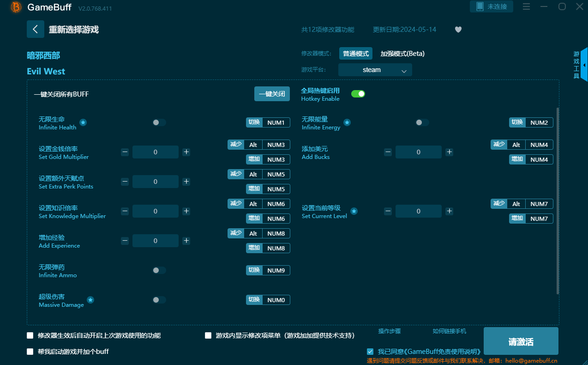Go back using the arrow icon

[x=36, y=29]
